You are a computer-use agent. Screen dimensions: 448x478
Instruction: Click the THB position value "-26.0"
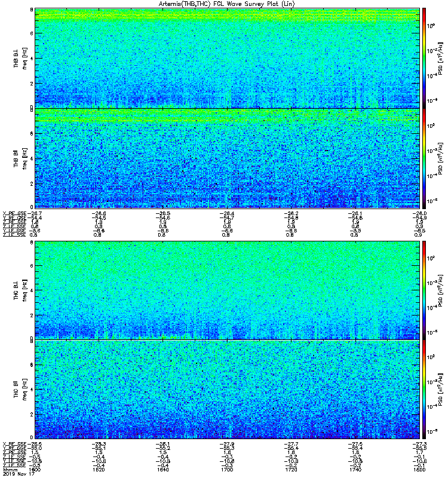419,213
